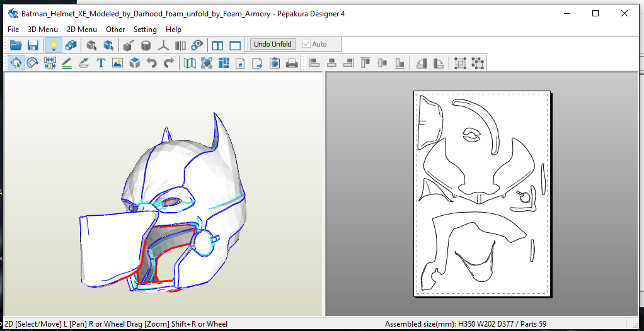The height and width of the screenshot is (331, 644).
Task: Switch to single-pane window layout icon
Action: pyautogui.click(x=235, y=45)
